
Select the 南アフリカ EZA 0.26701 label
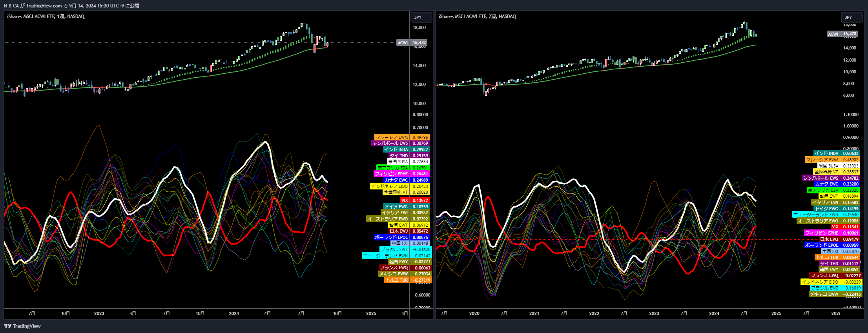[x=403, y=168]
